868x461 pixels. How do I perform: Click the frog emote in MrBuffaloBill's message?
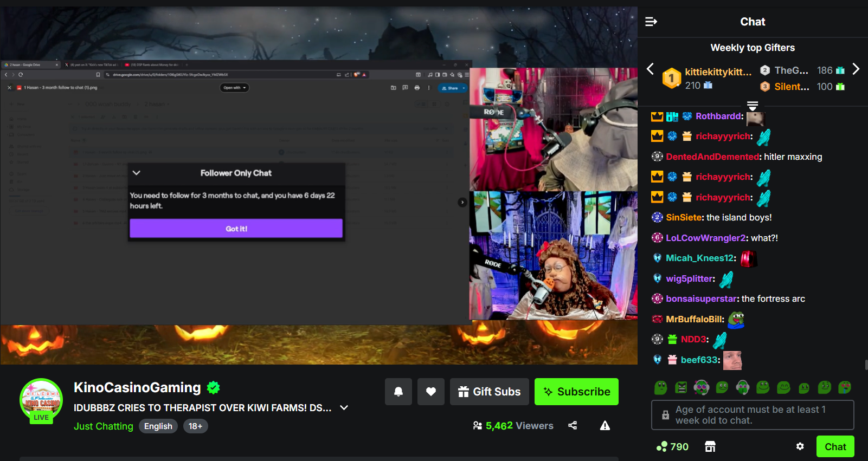click(x=736, y=319)
